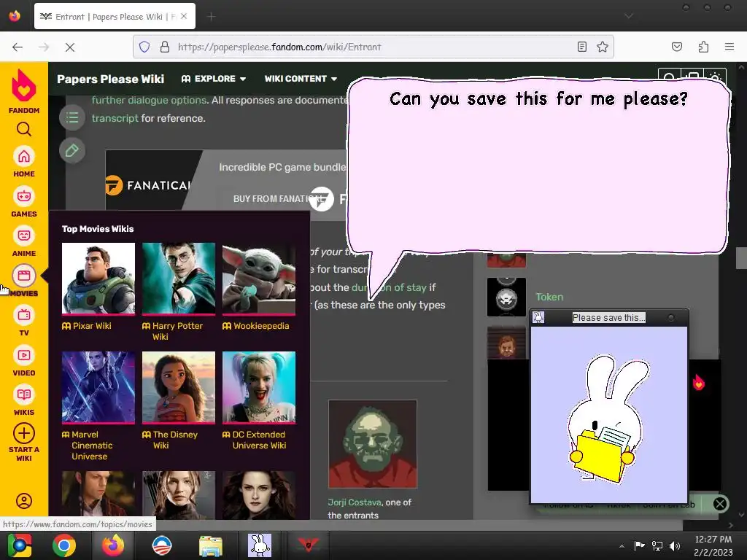Screen dimensions: 747x560
Task: Click the Harley Quinn DC thumbnail
Action: coord(259,387)
